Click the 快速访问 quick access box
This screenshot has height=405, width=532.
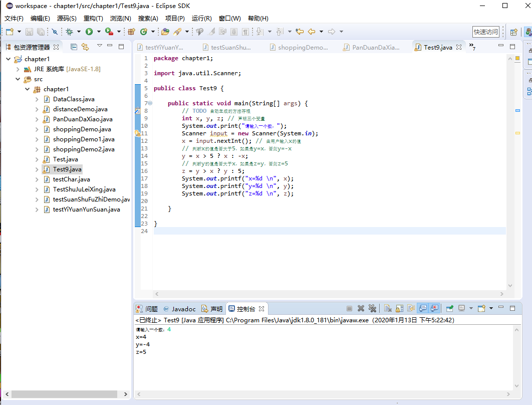click(486, 32)
